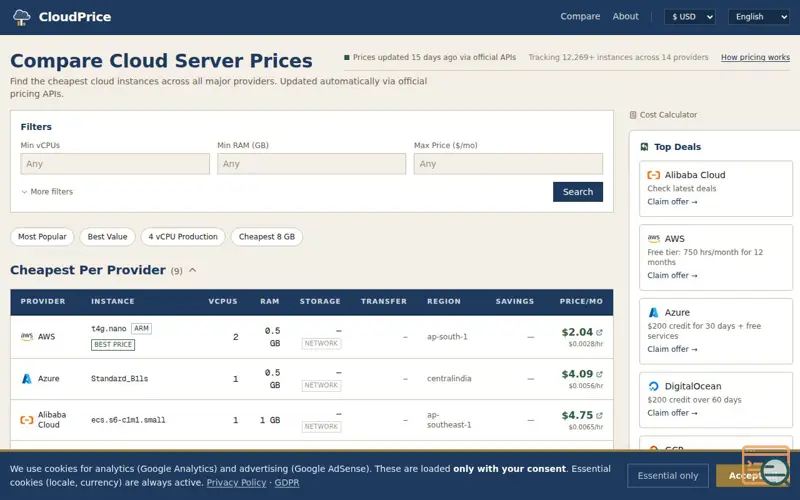Click Essential only cookie button

point(668,476)
